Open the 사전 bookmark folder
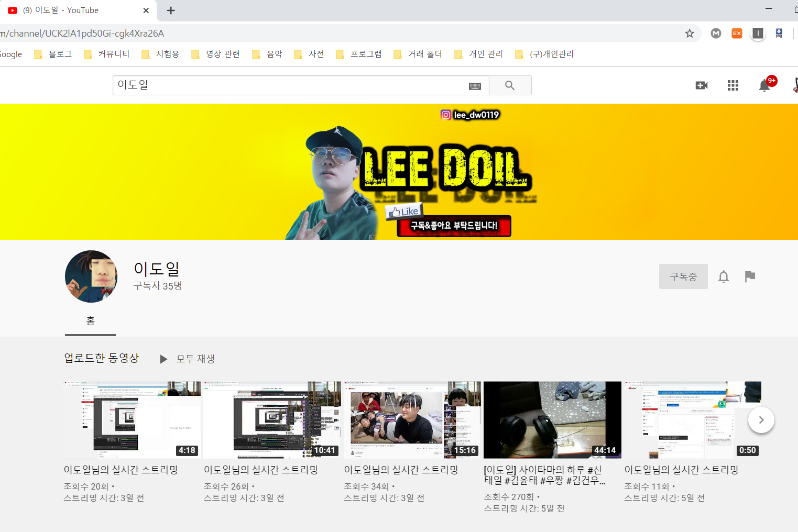The height and width of the screenshot is (532, 798). [309, 54]
